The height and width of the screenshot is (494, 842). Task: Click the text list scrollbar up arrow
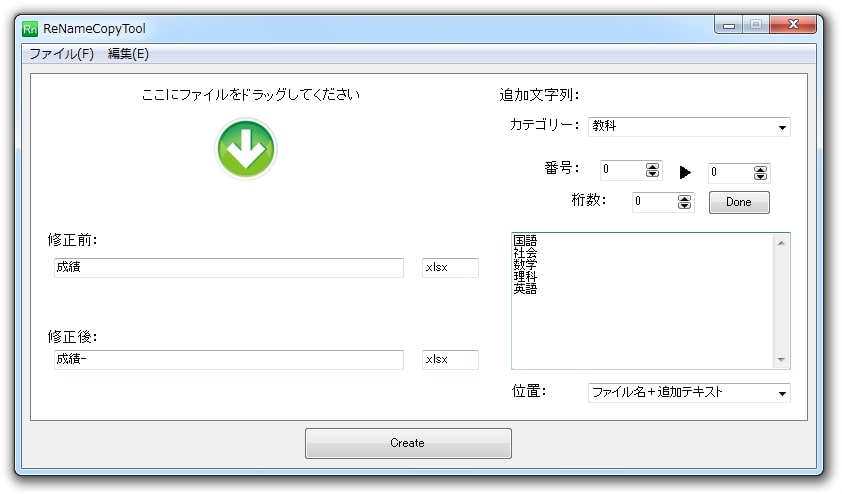[782, 242]
